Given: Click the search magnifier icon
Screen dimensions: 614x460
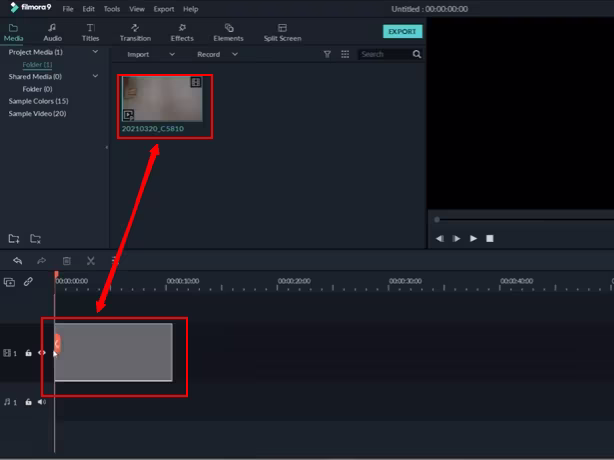Looking at the screenshot, I should 417,54.
